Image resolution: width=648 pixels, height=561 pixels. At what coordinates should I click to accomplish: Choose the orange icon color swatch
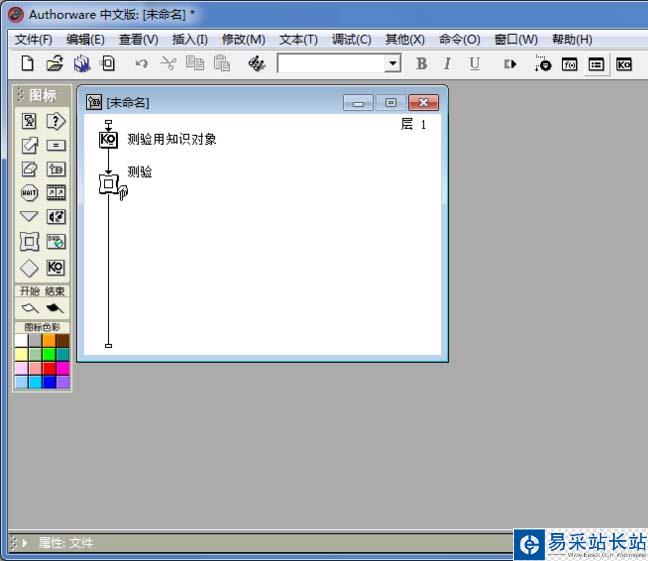coord(49,341)
